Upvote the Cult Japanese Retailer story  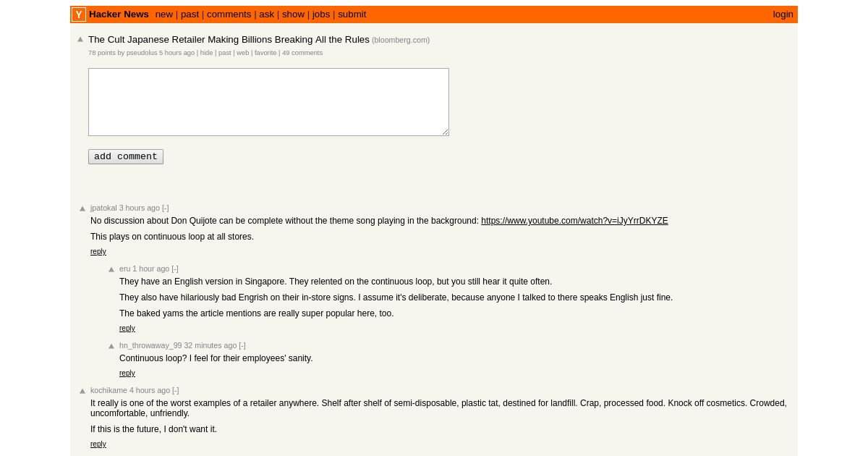point(80,40)
